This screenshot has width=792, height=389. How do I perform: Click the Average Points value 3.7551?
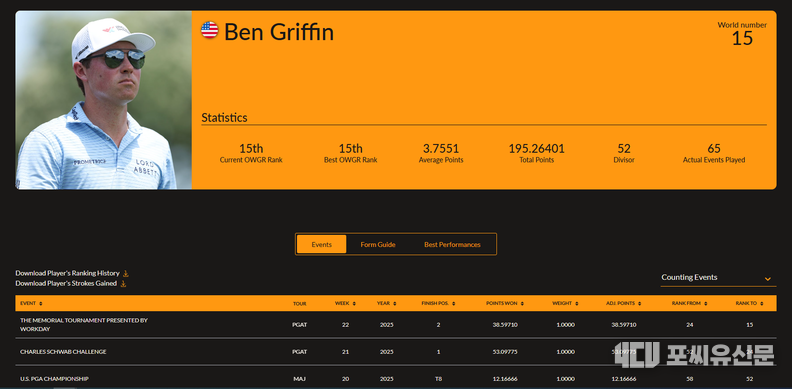coord(441,149)
